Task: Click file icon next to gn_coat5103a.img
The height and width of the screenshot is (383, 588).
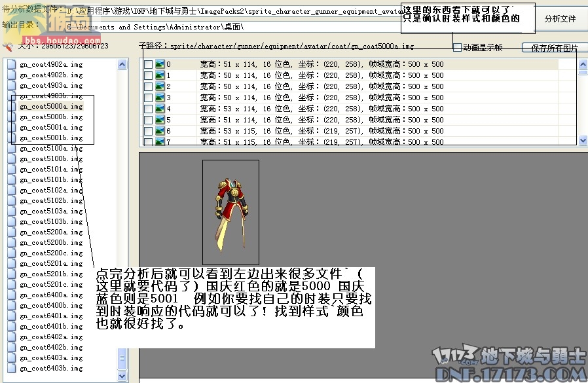Action: [x=12, y=211]
